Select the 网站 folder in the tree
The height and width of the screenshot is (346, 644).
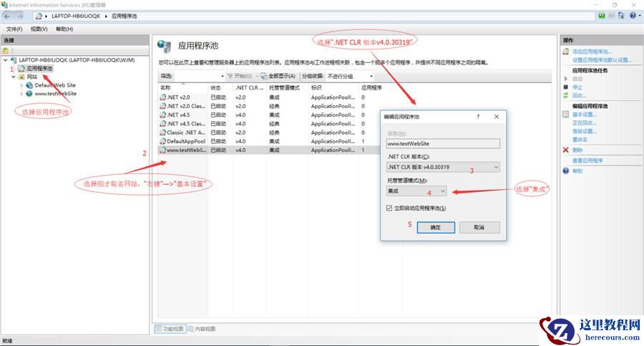[x=32, y=77]
